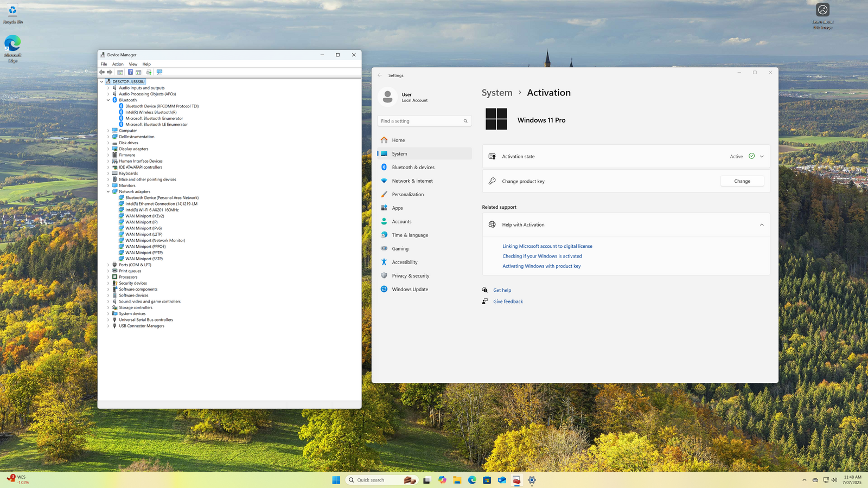Collapse the Network adapters node
Viewport: 868px width, 488px height.
coord(108,192)
